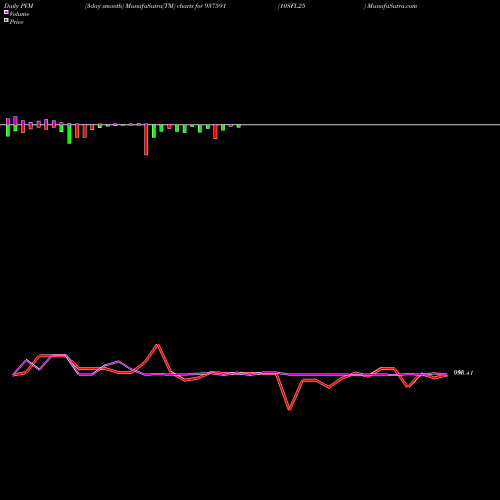This screenshot has height=500, width=500.
Task: Click the '(10SFL25' symbol text in the header
Action: tap(292, 6)
